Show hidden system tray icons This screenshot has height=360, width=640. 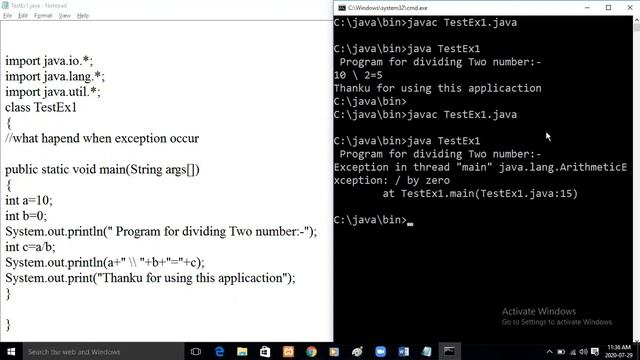pyautogui.click(x=549, y=352)
